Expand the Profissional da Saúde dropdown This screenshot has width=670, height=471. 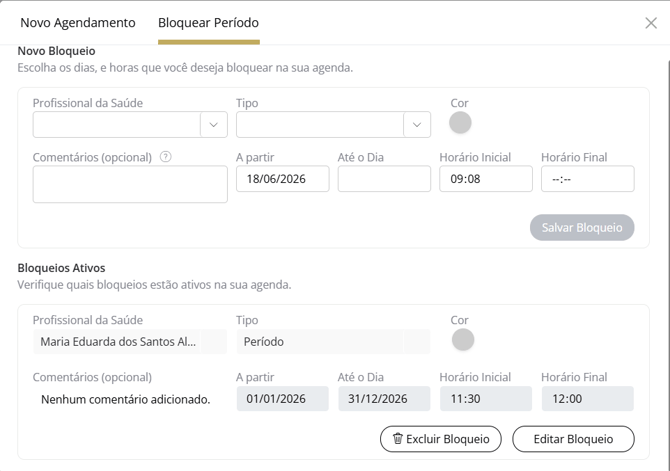point(214,124)
